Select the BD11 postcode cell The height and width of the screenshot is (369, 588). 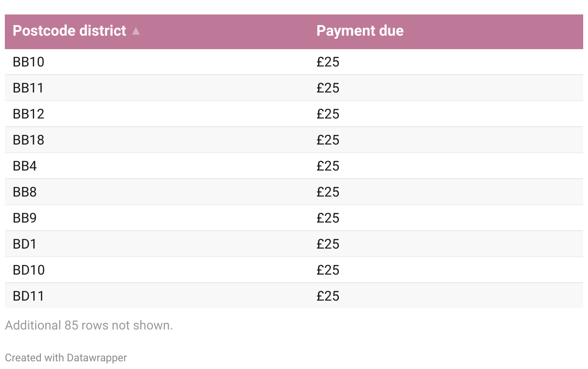pos(28,296)
